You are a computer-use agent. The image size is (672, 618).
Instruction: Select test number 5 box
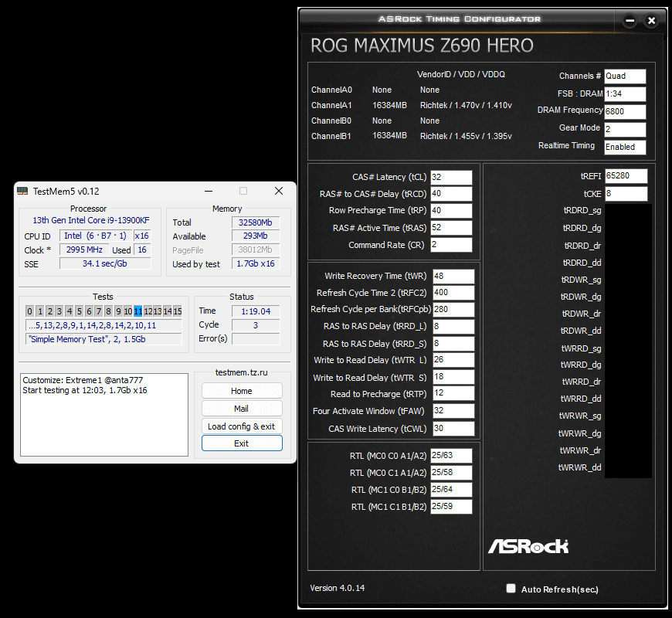click(x=79, y=311)
